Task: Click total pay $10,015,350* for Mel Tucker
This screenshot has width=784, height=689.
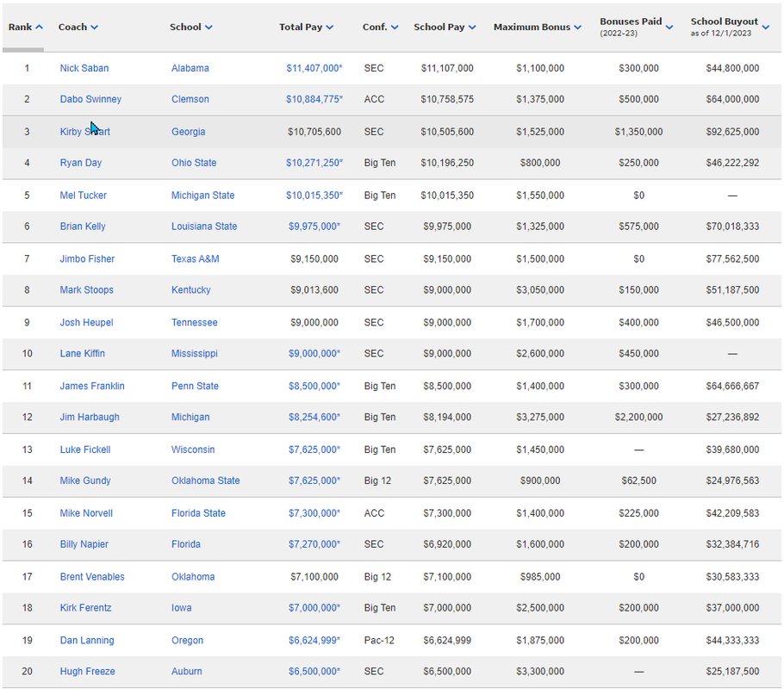Action: pos(314,195)
